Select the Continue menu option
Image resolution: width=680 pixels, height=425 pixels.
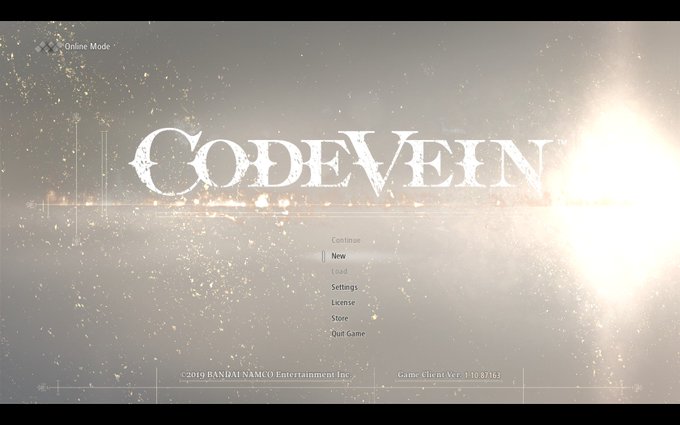click(x=346, y=240)
